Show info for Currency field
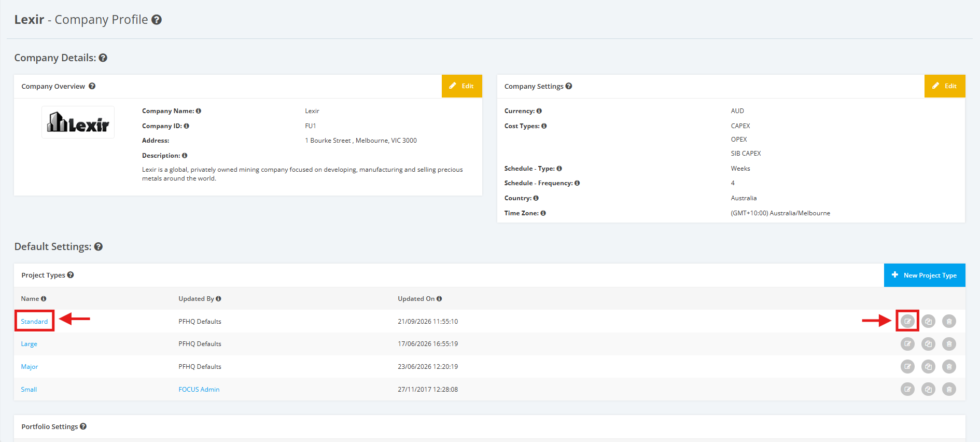Viewport: 980px width, 442px height. 539,111
